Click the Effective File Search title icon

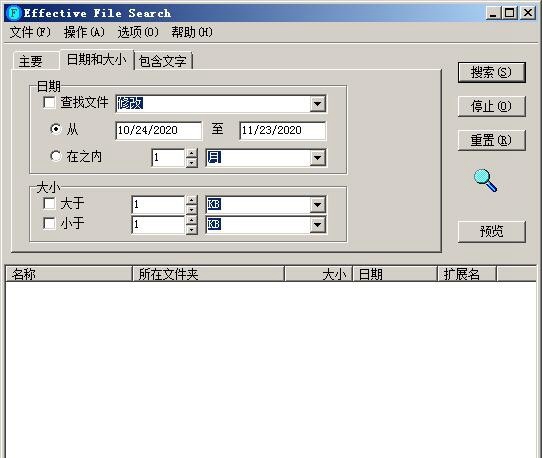pyautogui.click(x=14, y=13)
